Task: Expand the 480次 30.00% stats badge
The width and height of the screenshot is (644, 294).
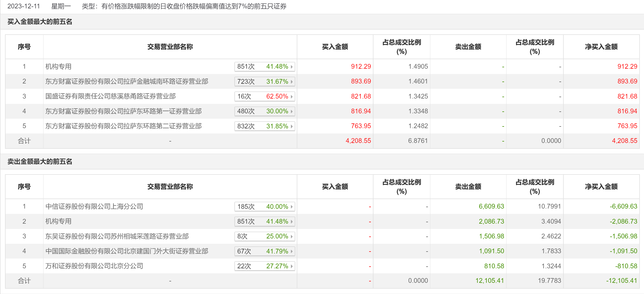Action: 265,111
